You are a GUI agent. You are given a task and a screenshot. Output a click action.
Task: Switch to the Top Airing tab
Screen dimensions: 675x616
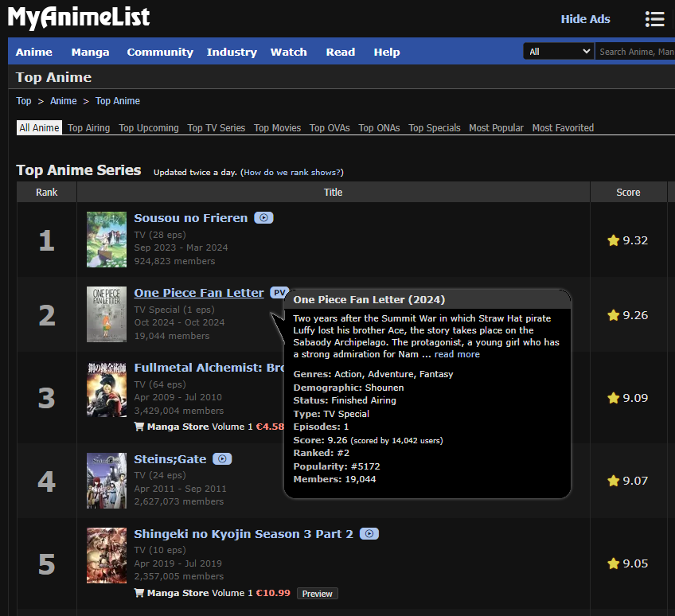(89, 128)
